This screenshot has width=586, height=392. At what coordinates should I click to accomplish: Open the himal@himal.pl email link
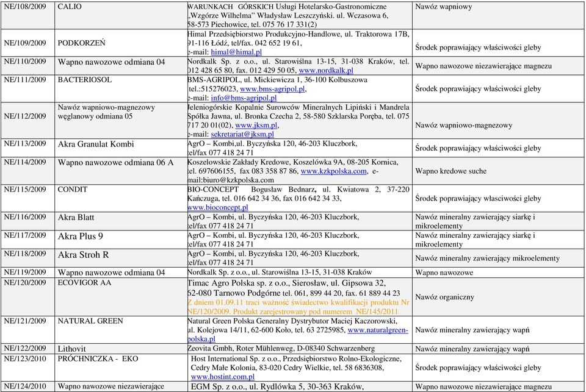coord(236,52)
